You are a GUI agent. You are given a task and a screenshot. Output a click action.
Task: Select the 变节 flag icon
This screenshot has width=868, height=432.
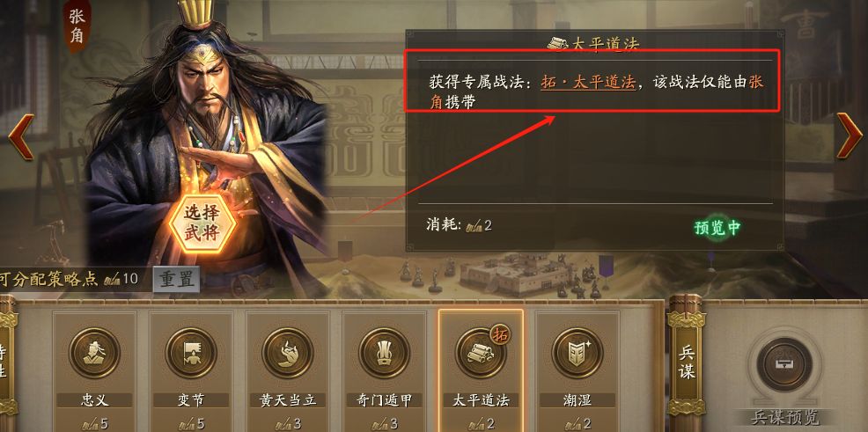pos(191,353)
